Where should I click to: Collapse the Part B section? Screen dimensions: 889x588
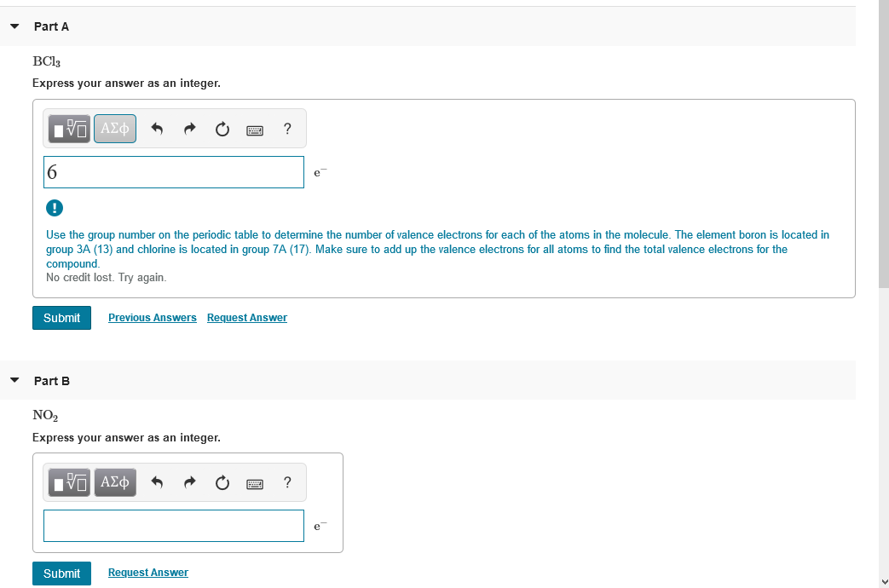tap(14, 380)
